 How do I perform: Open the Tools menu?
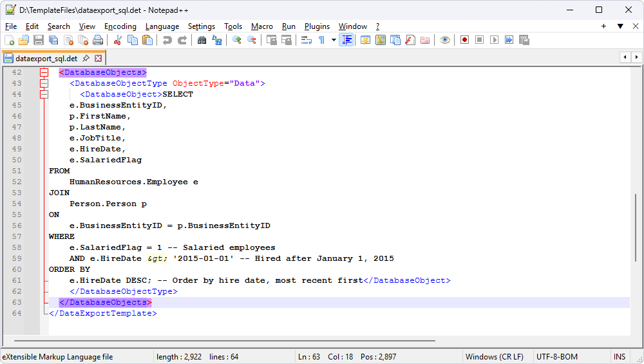coord(233,26)
